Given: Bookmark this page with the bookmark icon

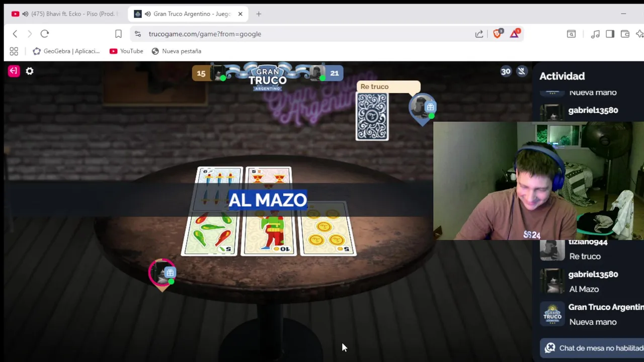Looking at the screenshot, I should point(118,34).
